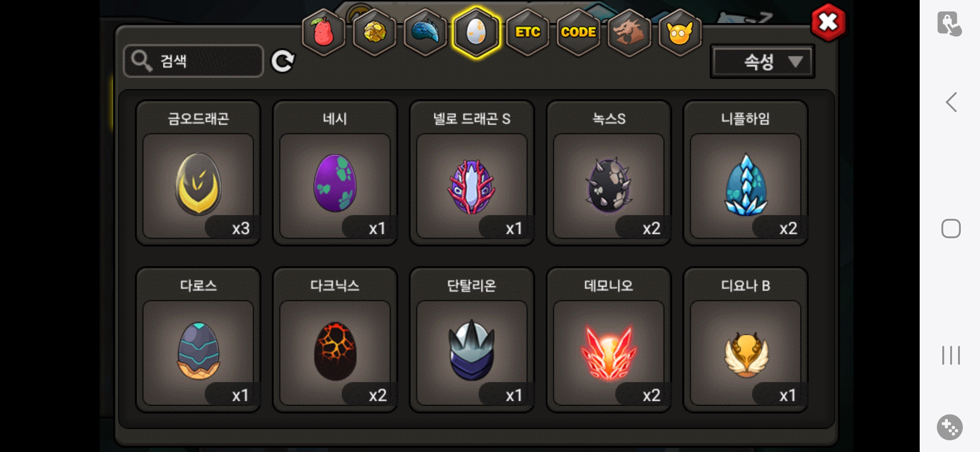Select the 다크닉스 lava egg
Screen dimensions: 980x452
335,340
